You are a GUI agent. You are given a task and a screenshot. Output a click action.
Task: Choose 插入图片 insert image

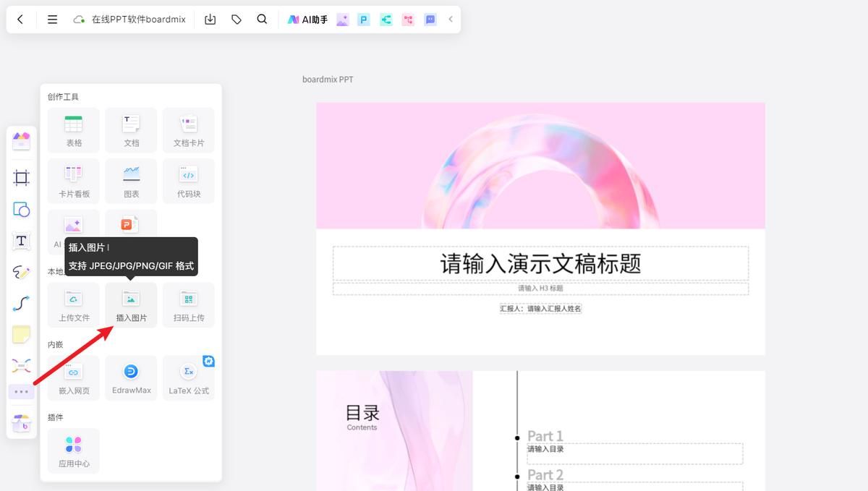click(131, 305)
